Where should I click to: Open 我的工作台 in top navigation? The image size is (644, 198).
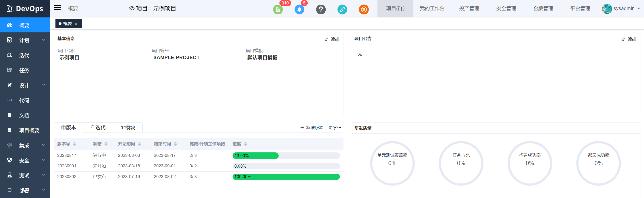click(432, 8)
